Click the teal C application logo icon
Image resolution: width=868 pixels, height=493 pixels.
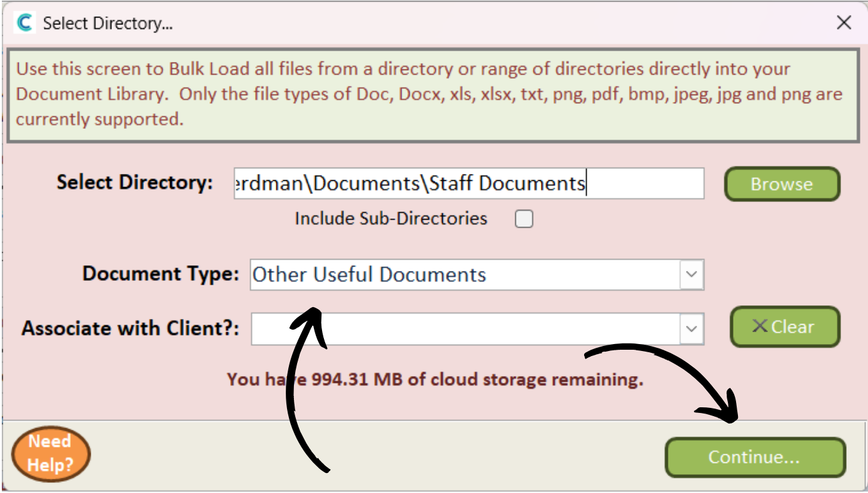pyautogui.click(x=25, y=24)
